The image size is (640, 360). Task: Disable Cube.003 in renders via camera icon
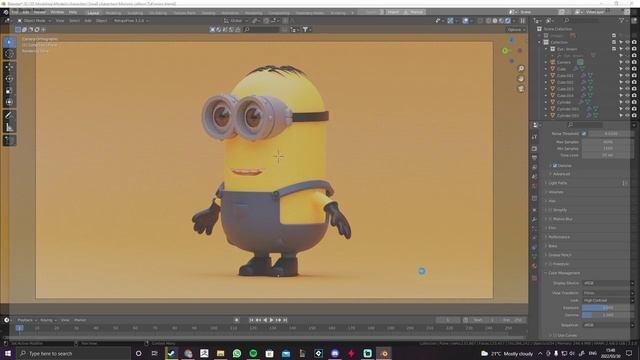pyautogui.click(x=634, y=89)
